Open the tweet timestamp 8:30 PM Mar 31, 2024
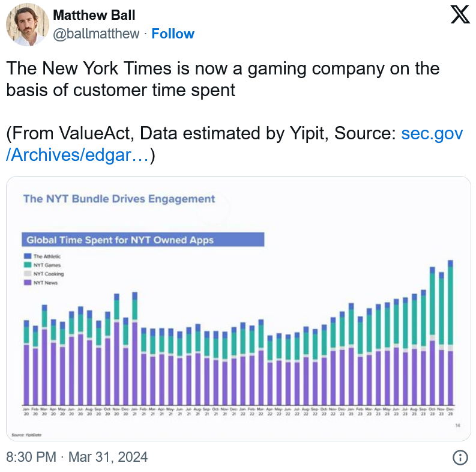This screenshot has width=476, height=472. pos(77,457)
